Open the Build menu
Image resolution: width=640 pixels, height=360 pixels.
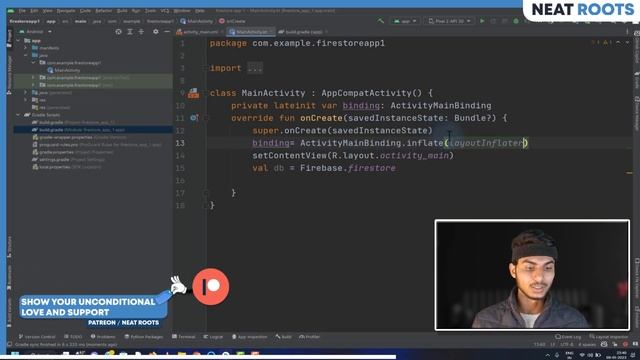tap(122, 11)
